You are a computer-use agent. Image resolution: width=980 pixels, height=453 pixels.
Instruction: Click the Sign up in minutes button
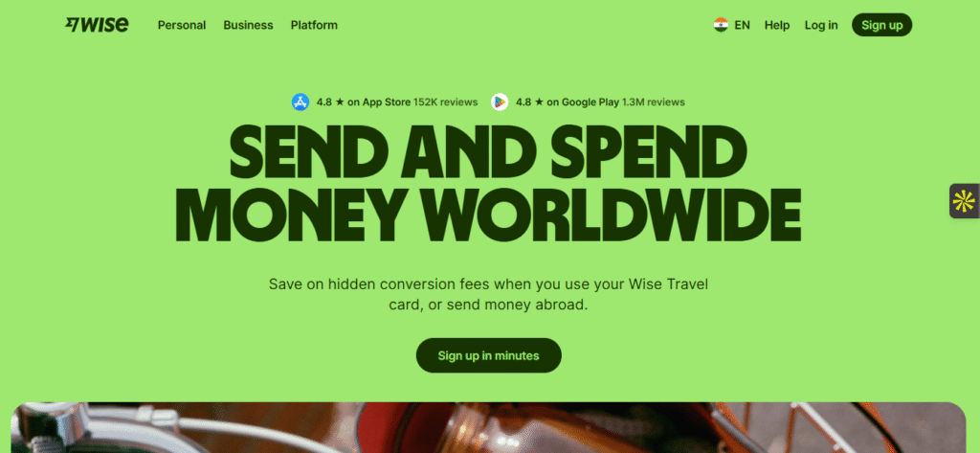[489, 355]
